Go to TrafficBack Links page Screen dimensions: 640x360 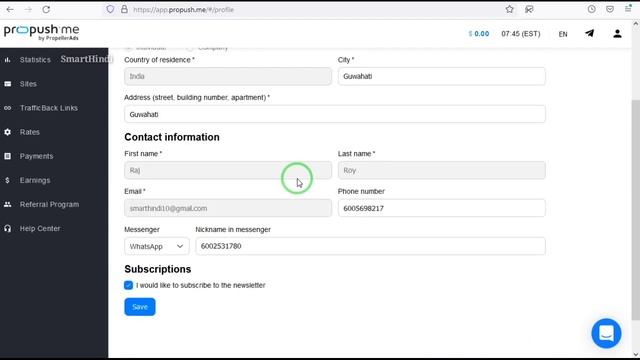coord(49,108)
